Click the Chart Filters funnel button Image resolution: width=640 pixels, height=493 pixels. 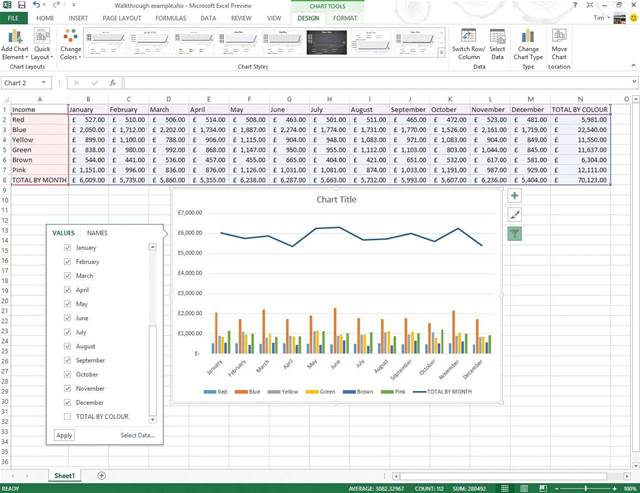click(x=514, y=233)
